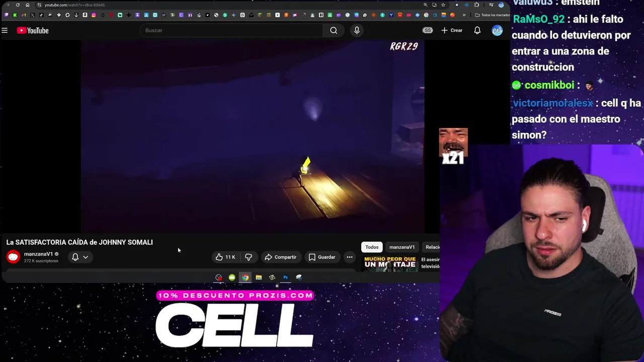Open YouTube notifications bell
This screenshot has width=644, height=362.
pyautogui.click(x=477, y=31)
